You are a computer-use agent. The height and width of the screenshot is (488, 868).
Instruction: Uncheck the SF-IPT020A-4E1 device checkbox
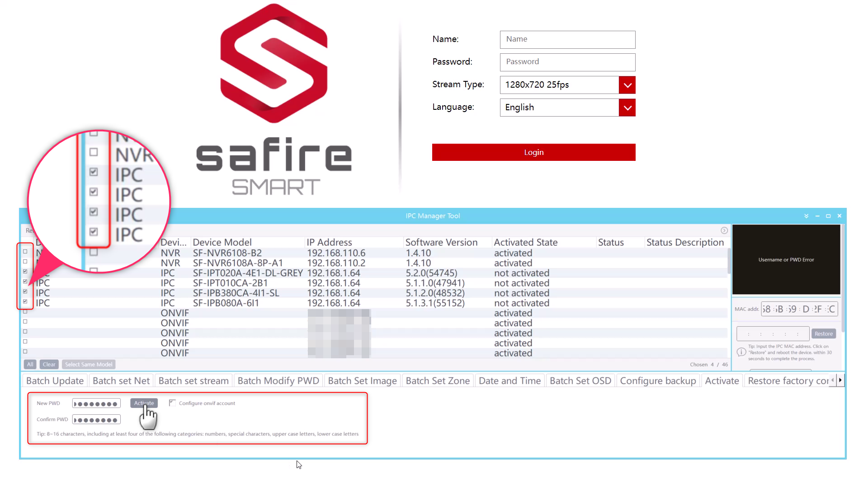(25, 272)
